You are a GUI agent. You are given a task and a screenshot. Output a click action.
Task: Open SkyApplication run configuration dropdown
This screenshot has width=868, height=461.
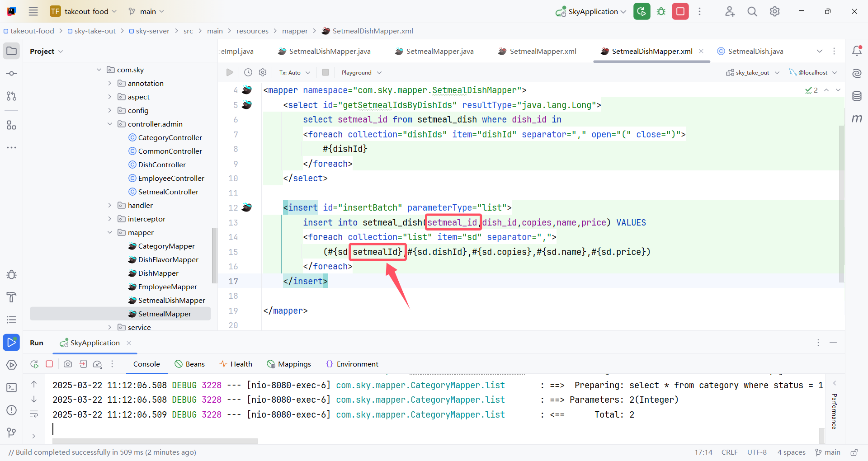pyautogui.click(x=591, y=11)
